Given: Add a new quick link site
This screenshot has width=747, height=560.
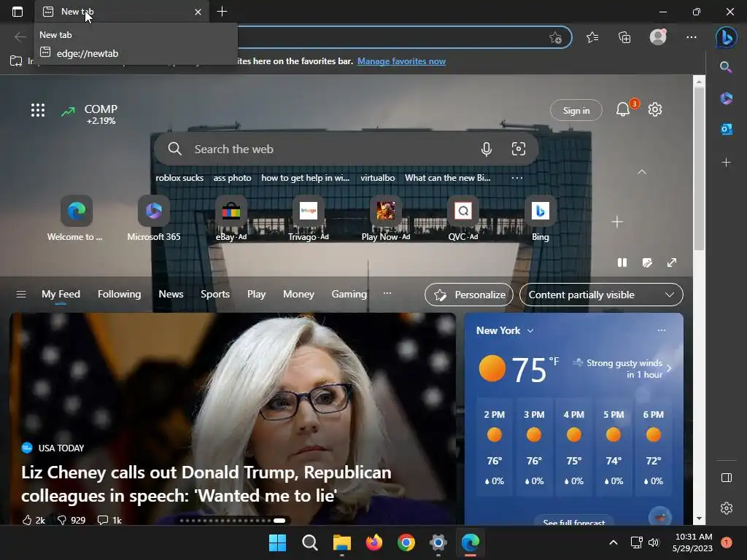Looking at the screenshot, I should 617,222.
